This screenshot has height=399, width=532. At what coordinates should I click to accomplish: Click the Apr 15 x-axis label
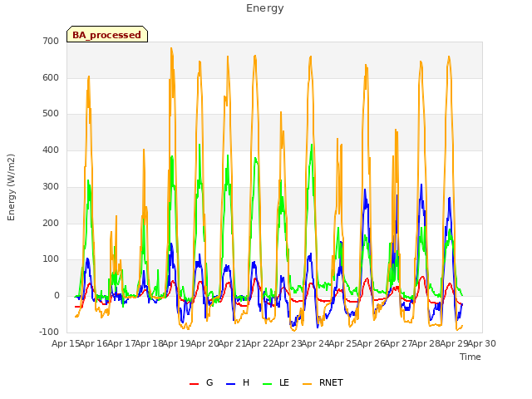(x=66, y=343)
